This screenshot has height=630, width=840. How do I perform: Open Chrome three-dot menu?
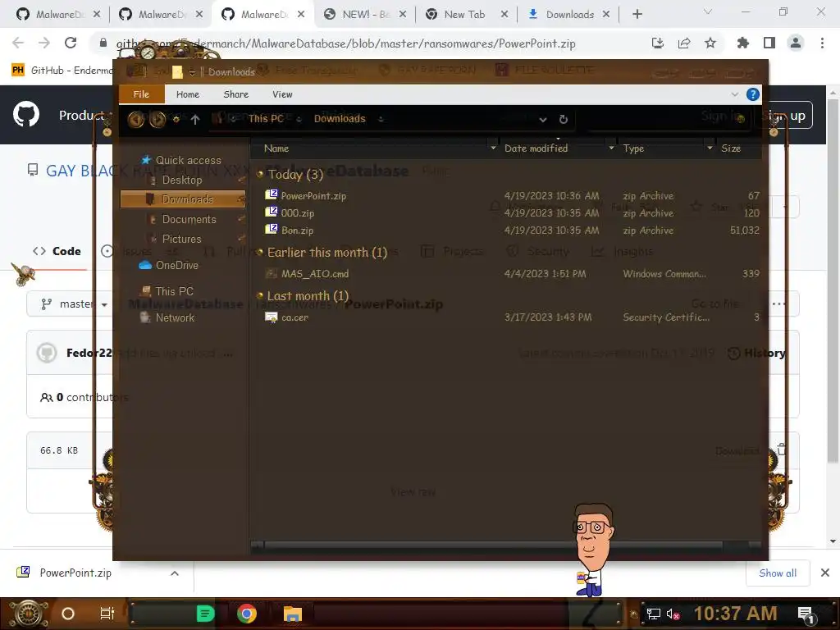[822, 43]
